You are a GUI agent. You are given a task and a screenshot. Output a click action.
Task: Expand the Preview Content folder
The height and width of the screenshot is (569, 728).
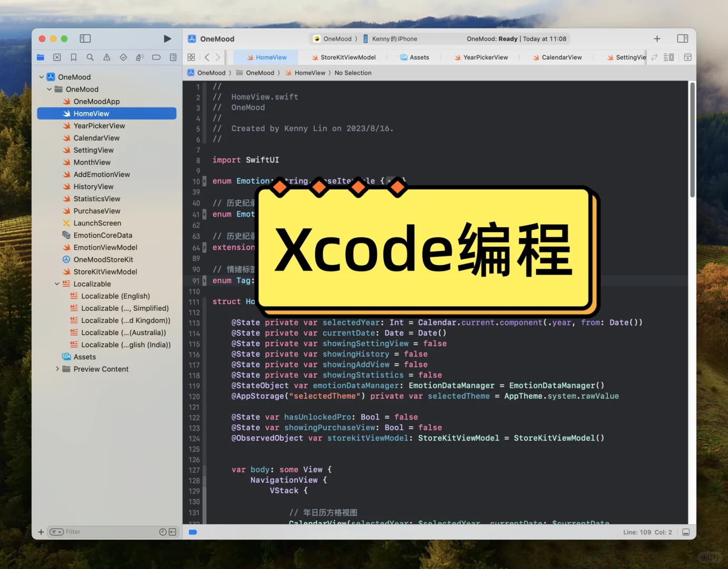[58, 369]
